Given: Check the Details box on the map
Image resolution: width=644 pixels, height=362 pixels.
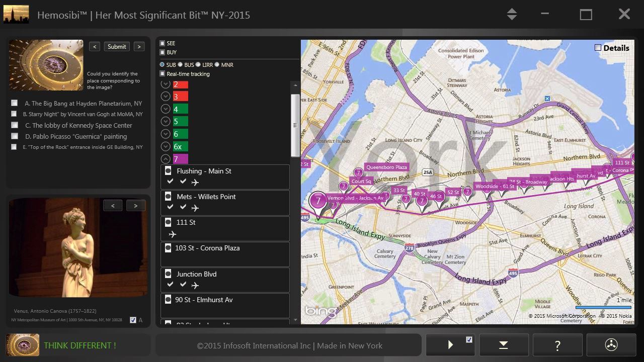Looking at the screenshot, I should [x=598, y=48].
